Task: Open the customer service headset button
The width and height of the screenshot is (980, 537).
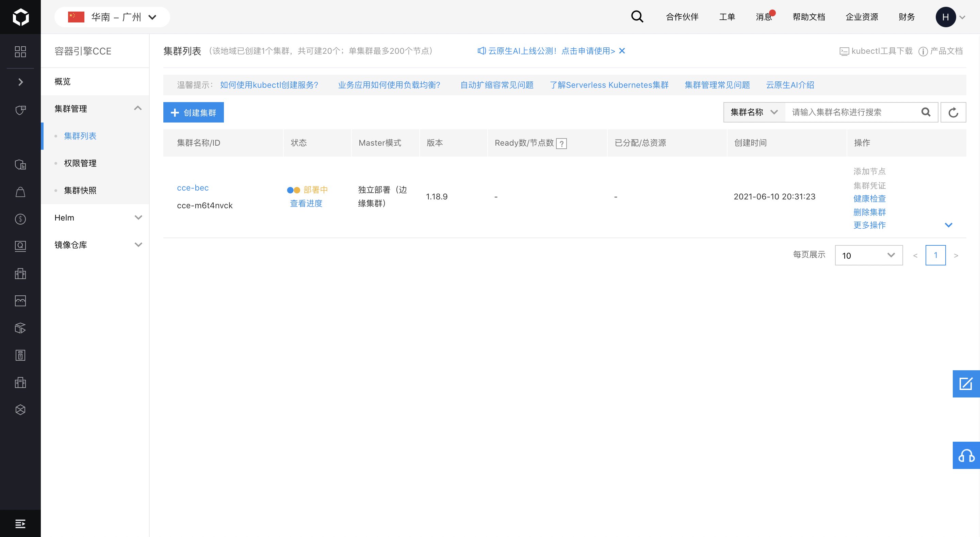Action: (x=966, y=455)
